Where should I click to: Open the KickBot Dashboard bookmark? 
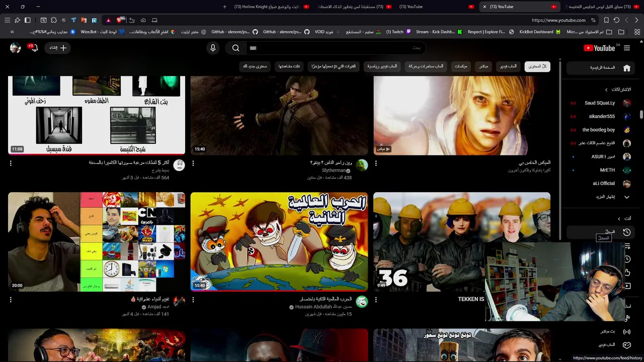click(540, 32)
